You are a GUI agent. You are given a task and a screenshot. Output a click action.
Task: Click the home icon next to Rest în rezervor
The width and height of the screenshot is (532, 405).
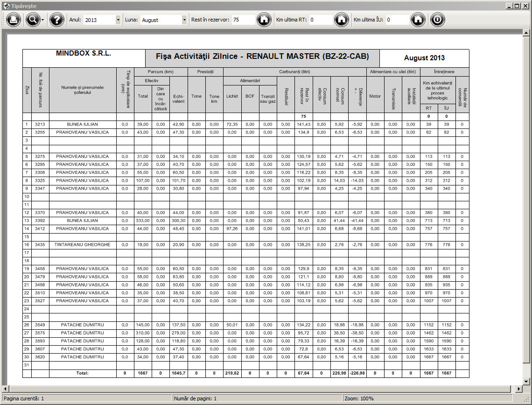tap(264, 20)
